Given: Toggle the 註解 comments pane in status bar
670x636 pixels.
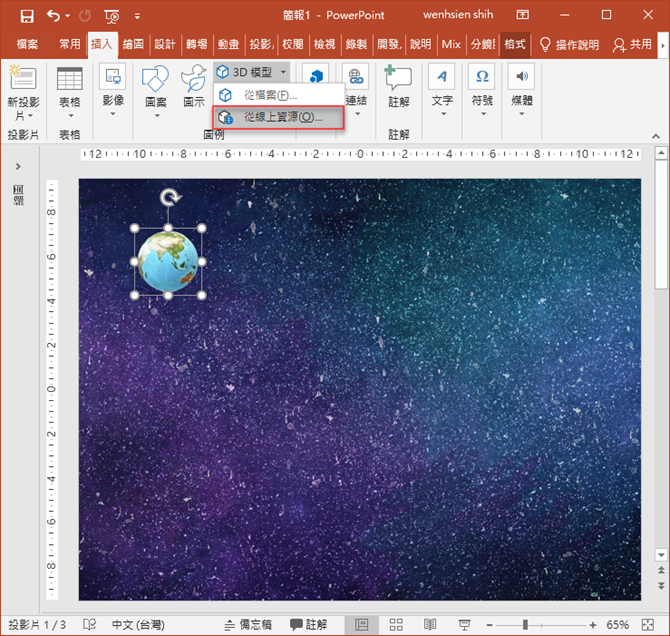Looking at the screenshot, I should [x=309, y=625].
